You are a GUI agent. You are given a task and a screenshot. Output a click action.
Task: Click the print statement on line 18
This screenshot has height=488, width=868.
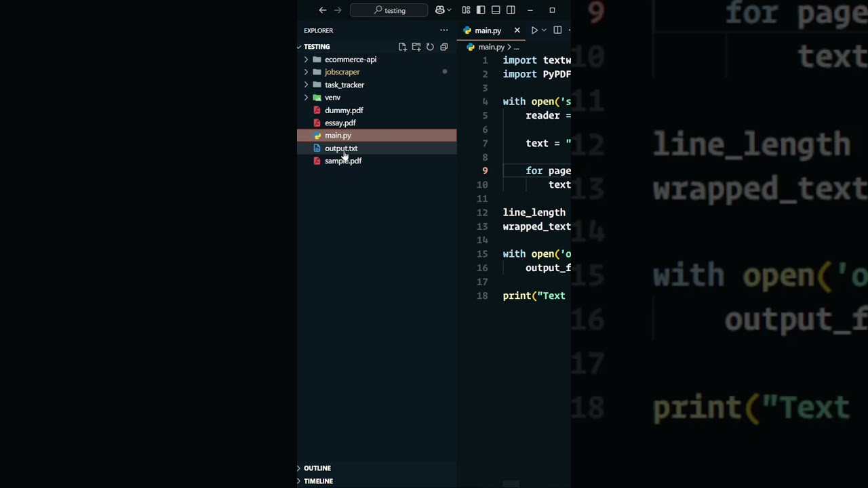click(534, 296)
